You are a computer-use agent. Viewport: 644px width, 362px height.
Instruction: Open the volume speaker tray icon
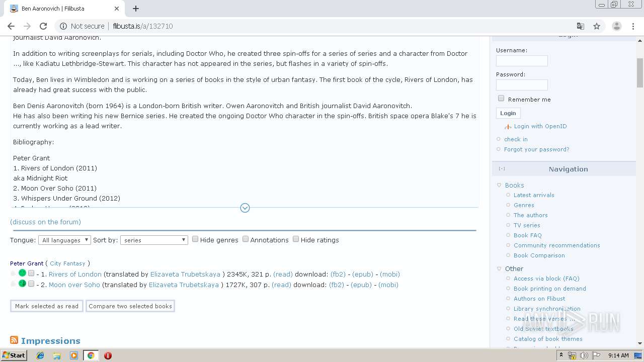pos(584,355)
